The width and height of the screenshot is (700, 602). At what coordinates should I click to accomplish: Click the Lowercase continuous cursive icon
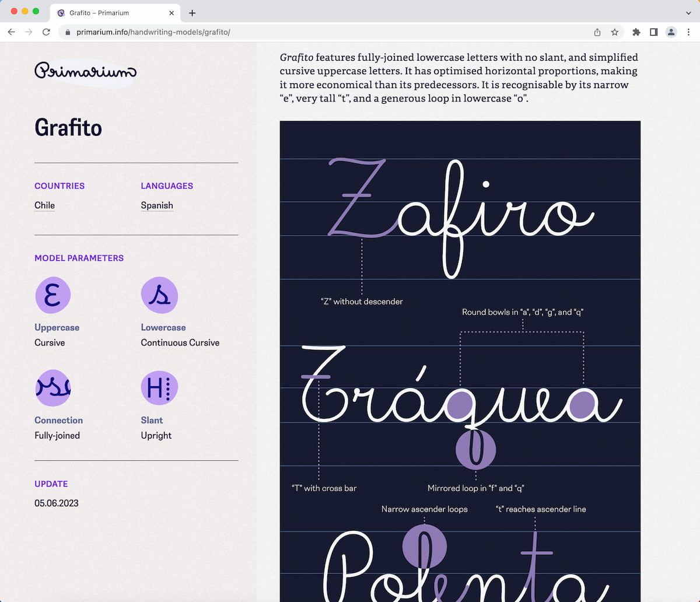point(159,295)
